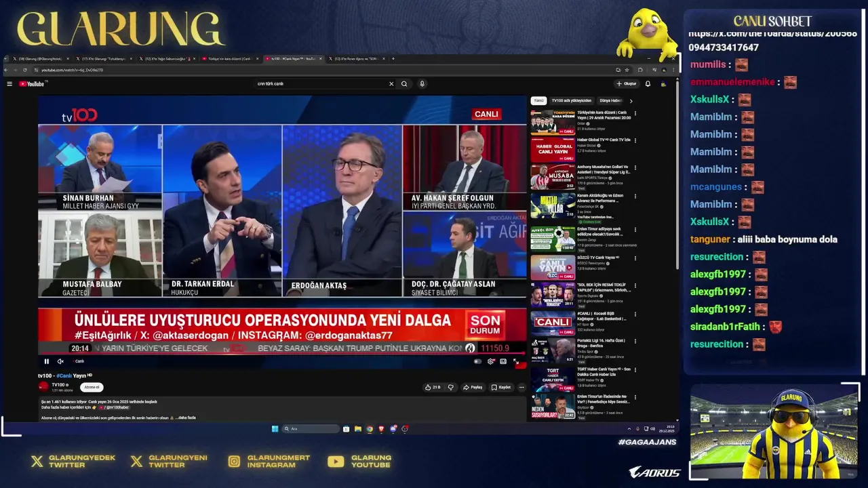Viewport: 868px width, 488px height.
Task: Select the Dünya Haberleri chip
Action: (611, 100)
